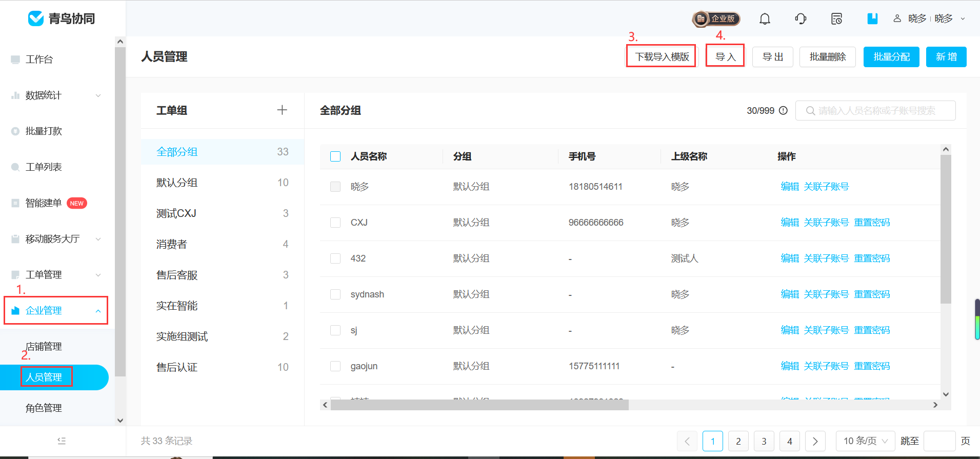Click the 新增 button
This screenshot has width=980, height=459.
(x=946, y=57)
